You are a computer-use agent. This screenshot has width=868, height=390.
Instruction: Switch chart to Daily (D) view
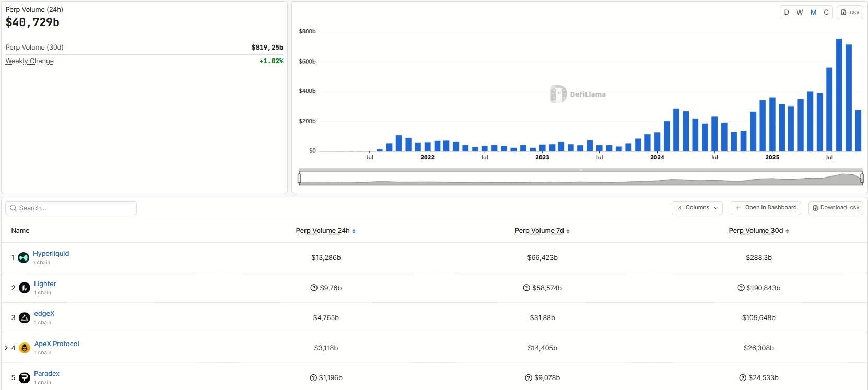[787, 12]
